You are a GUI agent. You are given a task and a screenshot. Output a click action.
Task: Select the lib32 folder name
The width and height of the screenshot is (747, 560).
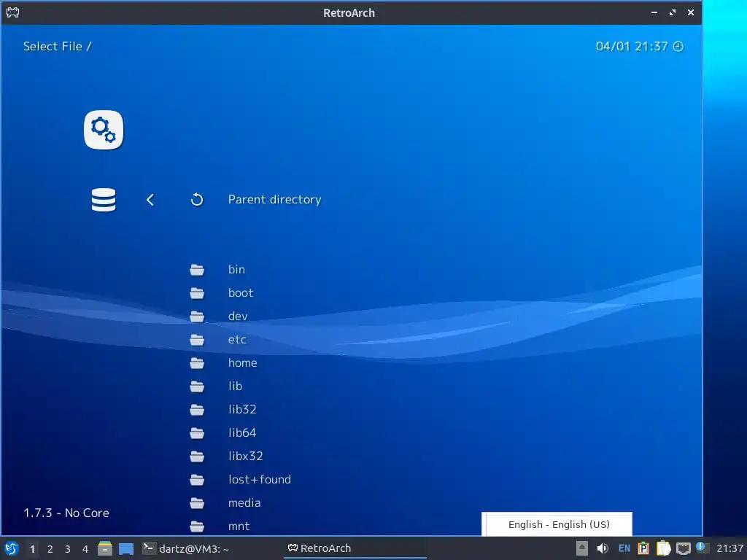pyautogui.click(x=242, y=410)
